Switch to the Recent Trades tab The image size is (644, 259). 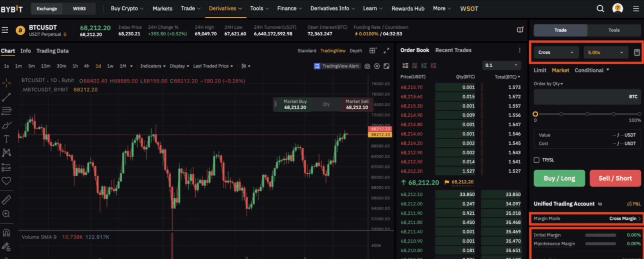(453, 50)
